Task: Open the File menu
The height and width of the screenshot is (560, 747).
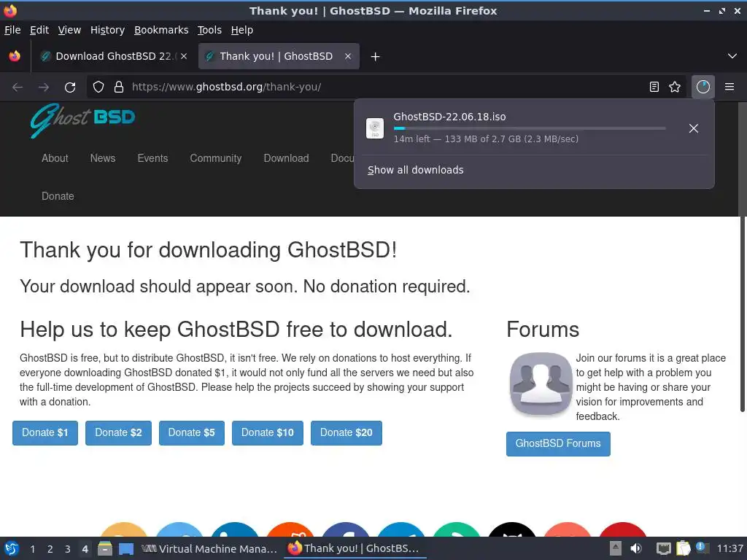Action: [12, 30]
